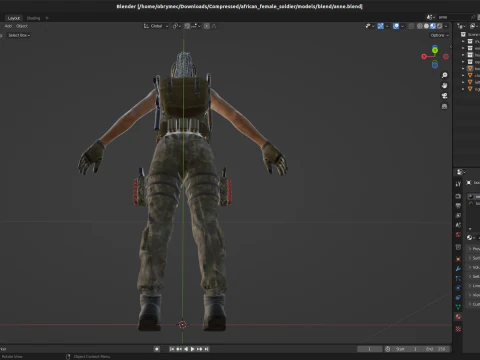Switch to wireframe viewport shading
Screen dimensions: 480x360
(x=420, y=26)
